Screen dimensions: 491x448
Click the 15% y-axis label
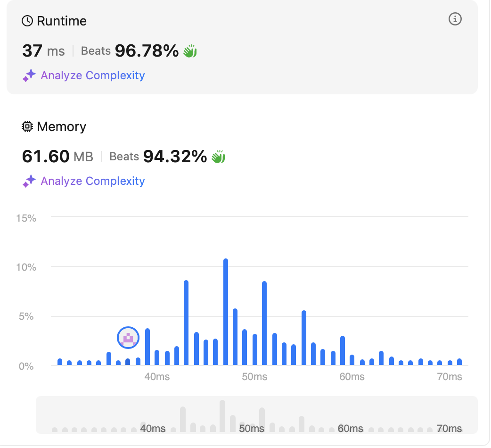coord(26,218)
